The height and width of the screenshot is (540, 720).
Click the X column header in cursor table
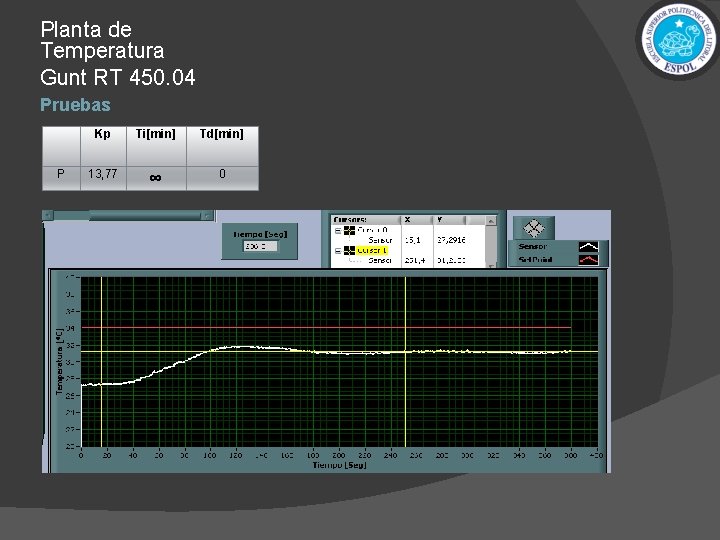coord(417,220)
